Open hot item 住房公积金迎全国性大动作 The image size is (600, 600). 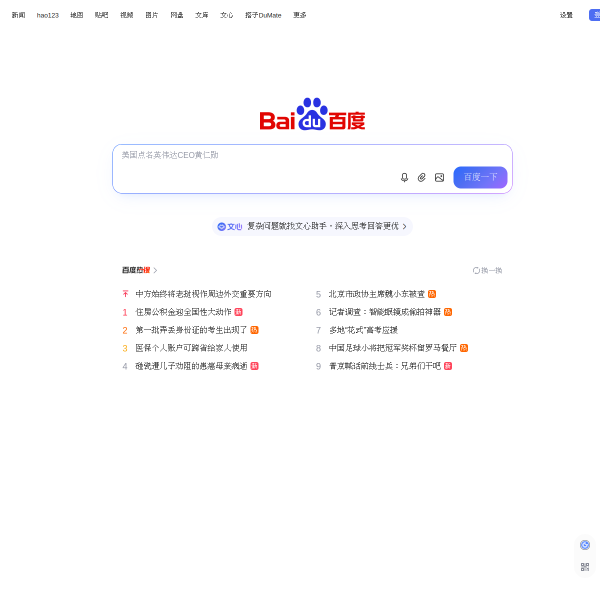tap(183, 312)
